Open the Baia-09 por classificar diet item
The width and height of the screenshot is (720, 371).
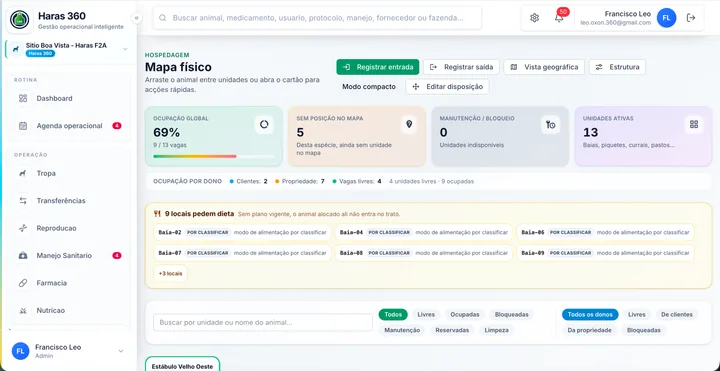tap(605, 253)
